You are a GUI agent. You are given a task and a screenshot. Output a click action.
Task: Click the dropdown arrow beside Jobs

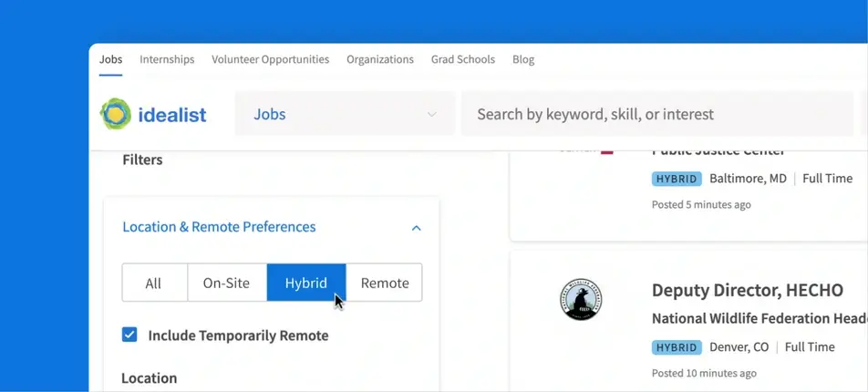coord(432,115)
